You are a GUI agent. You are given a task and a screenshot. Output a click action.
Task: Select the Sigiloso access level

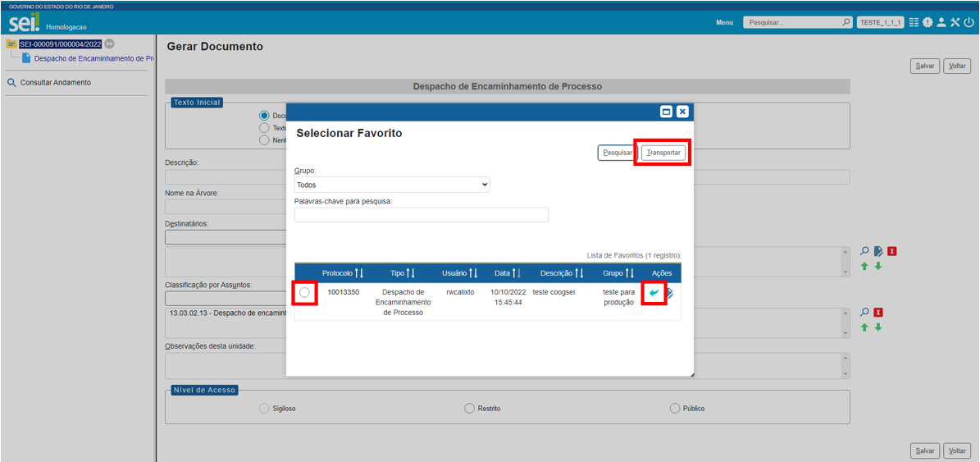[264, 408]
